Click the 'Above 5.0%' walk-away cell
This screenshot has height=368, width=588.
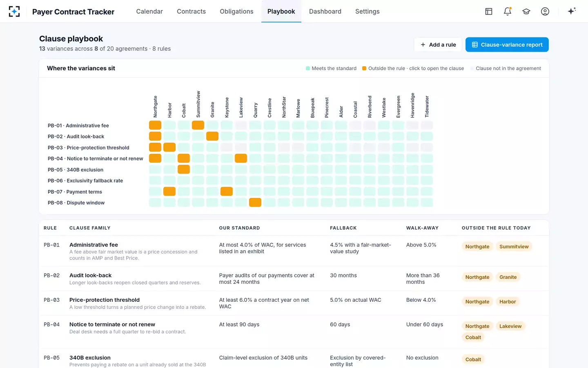pos(421,245)
